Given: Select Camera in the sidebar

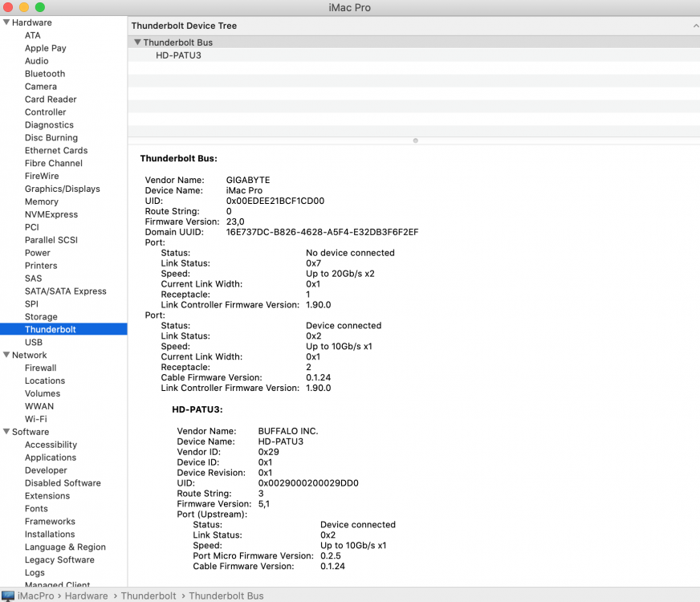Looking at the screenshot, I should [x=41, y=87].
